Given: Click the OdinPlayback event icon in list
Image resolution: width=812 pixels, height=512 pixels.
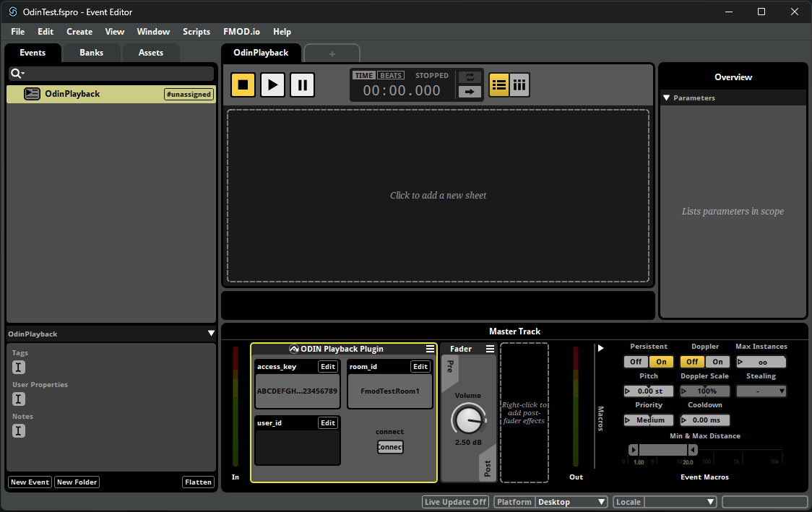Looking at the screenshot, I should [32, 94].
